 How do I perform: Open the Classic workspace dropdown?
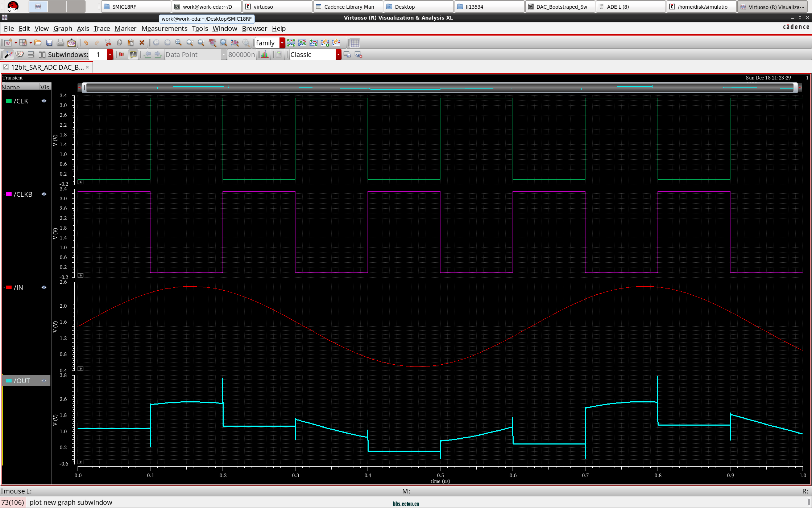click(x=338, y=54)
